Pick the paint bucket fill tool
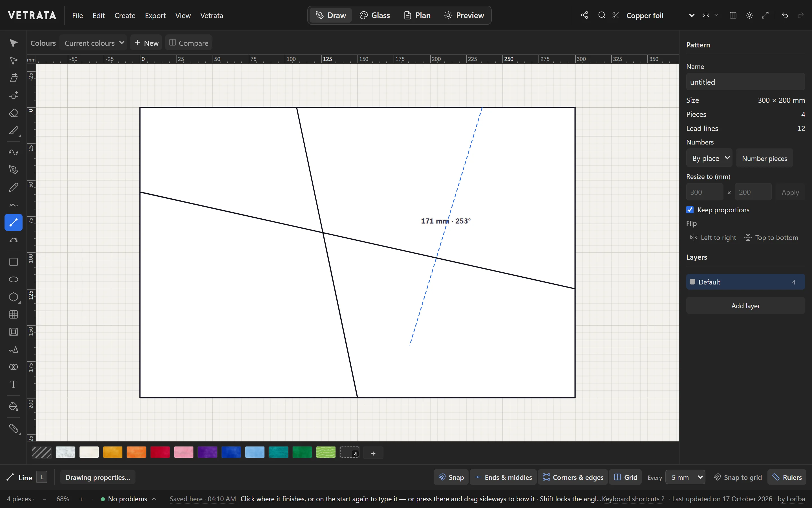 [x=14, y=406]
